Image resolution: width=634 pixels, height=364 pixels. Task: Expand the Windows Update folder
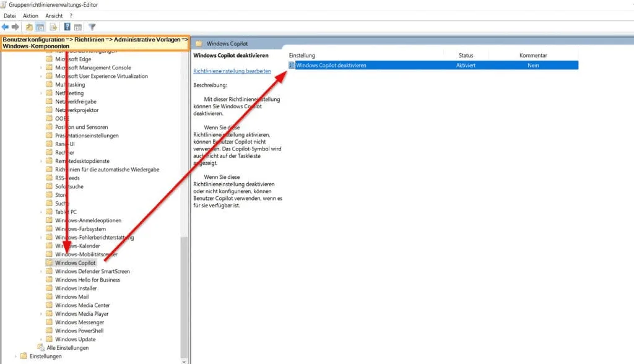pyautogui.click(x=41, y=339)
